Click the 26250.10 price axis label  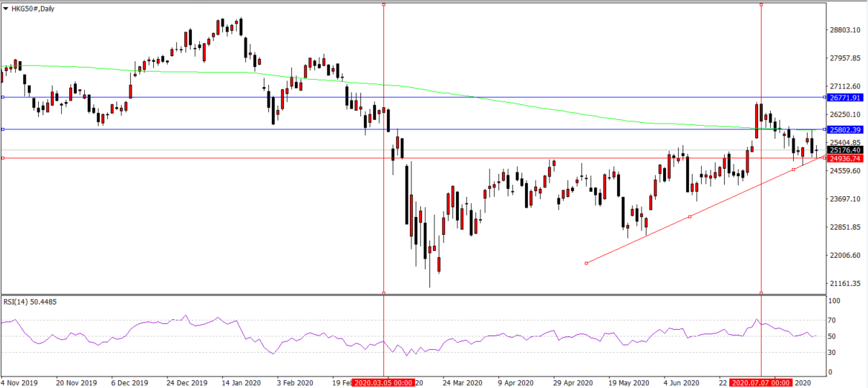[x=845, y=114]
